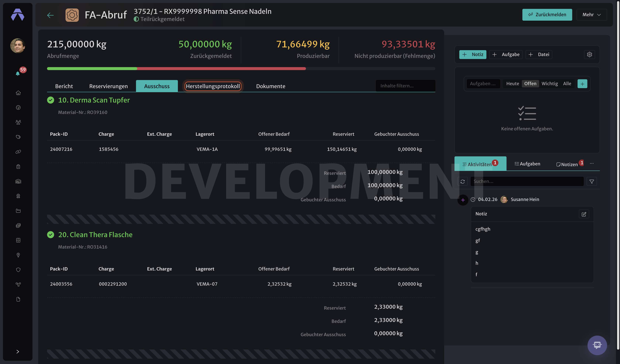Switch to the Notizen tab

570,164
